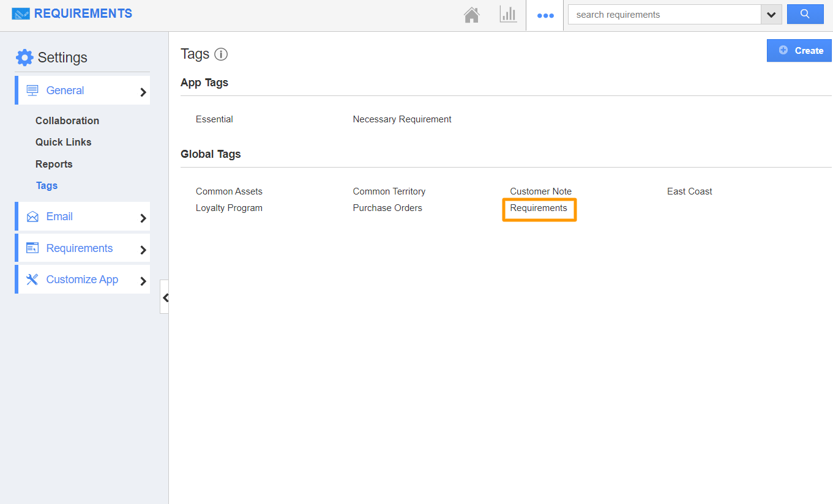Open the search options dropdown arrow
Viewport: 833px width, 504px height.
pyautogui.click(x=771, y=15)
